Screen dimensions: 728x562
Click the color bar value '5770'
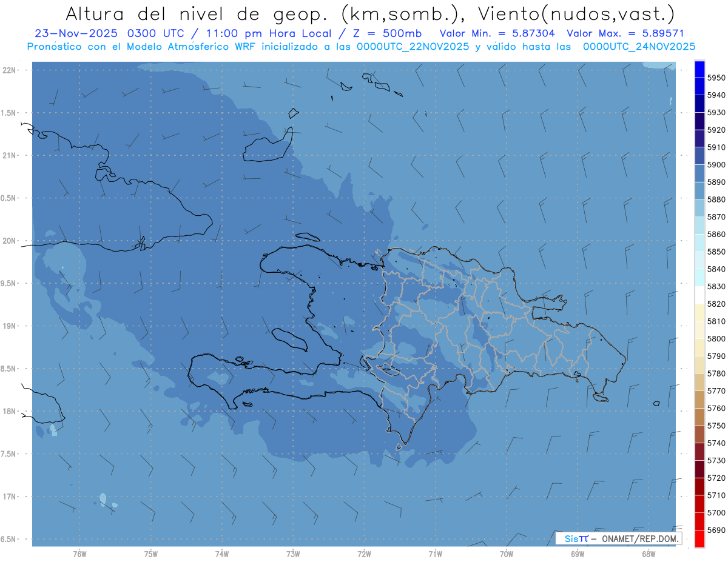716,390
